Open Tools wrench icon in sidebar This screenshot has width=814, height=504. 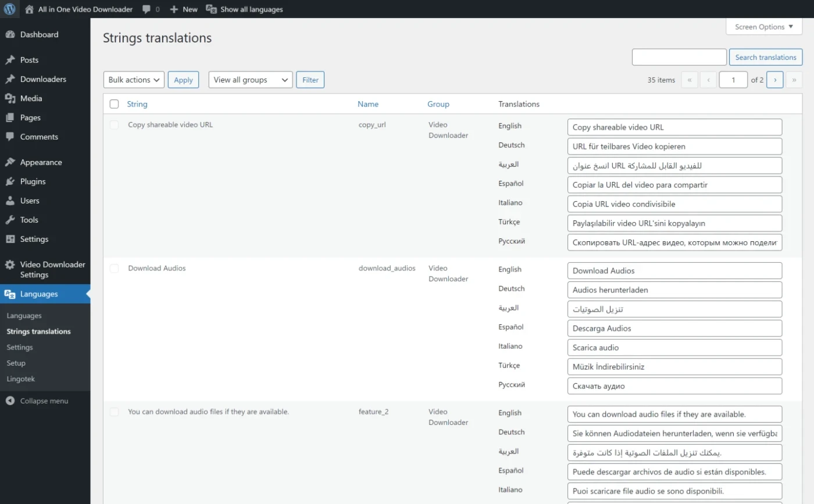tap(10, 220)
